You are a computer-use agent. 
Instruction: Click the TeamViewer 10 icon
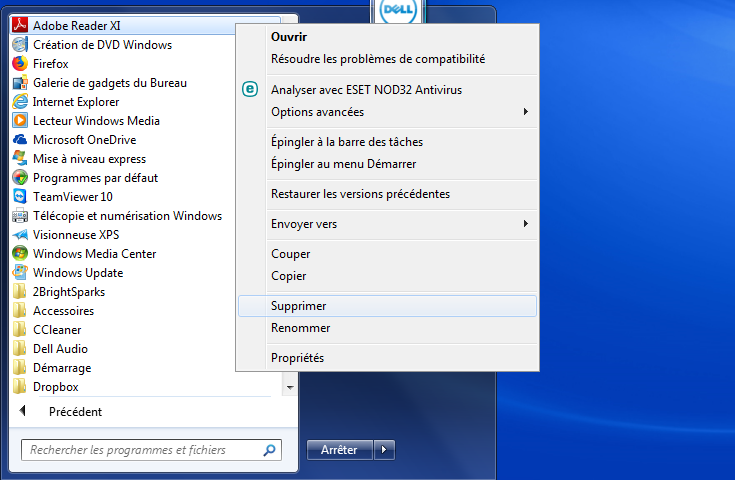(20, 196)
